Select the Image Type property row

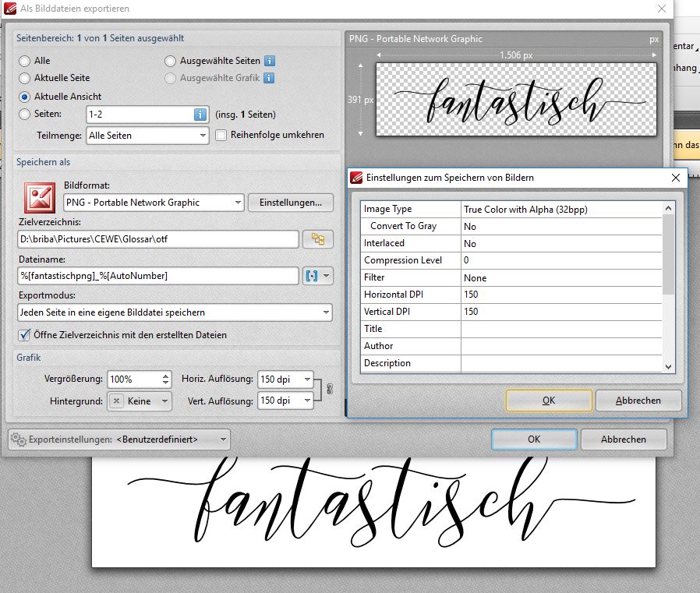pyautogui.click(x=511, y=210)
